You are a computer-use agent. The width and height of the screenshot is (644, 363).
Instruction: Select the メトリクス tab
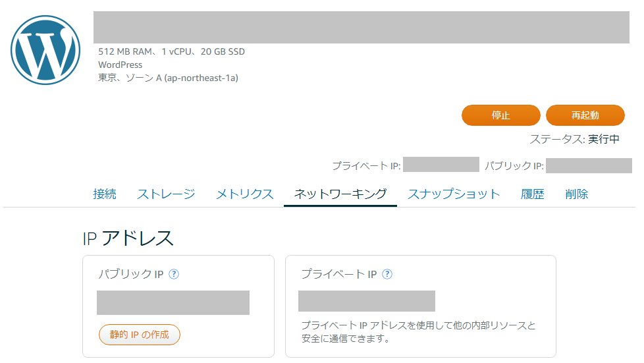245,194
